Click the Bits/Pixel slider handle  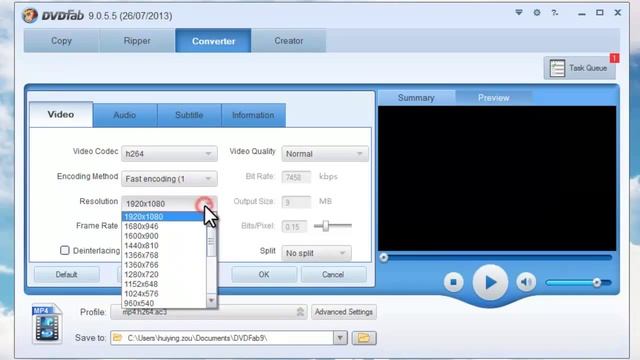pos(326,226)
